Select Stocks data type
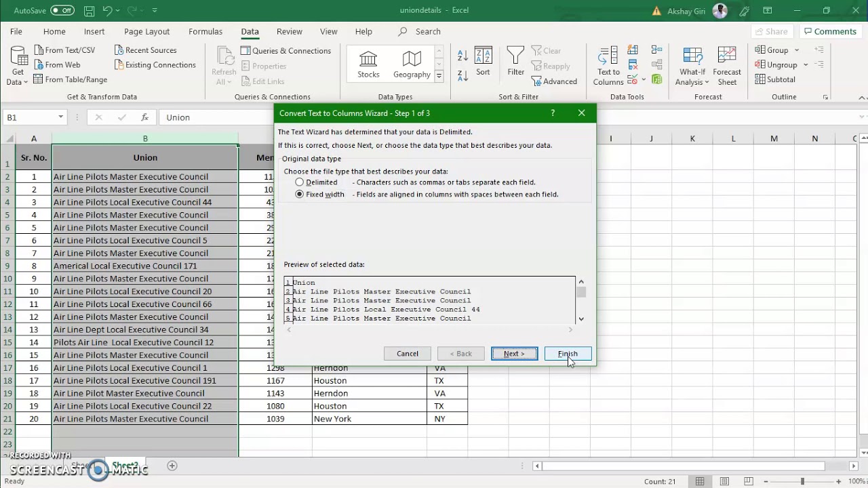Screen dimensions: 868x488 point(368,64)
